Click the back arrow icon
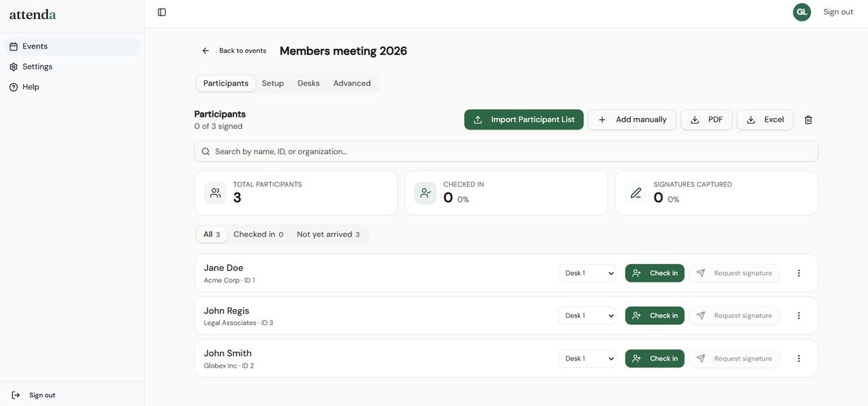Viewport: 868px width, 406px height. tap(205, 51)
